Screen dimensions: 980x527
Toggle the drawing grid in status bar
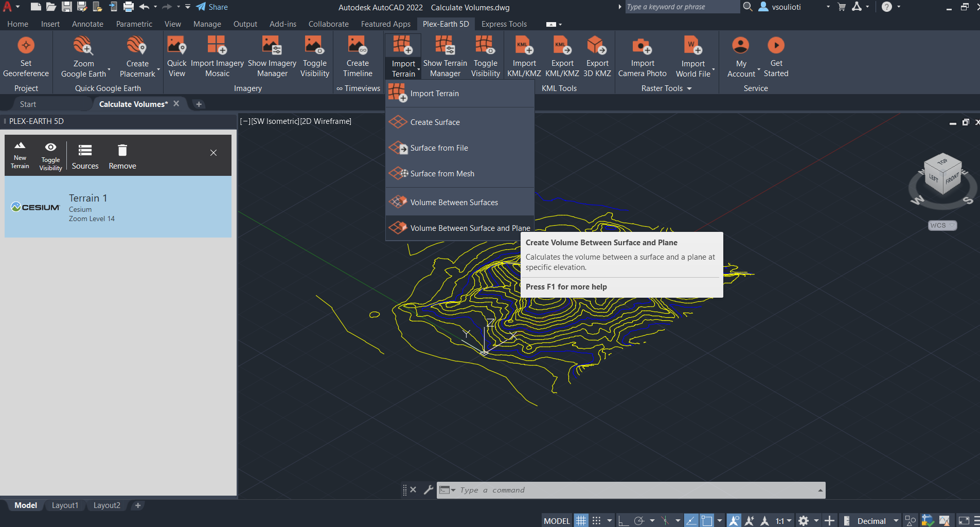(581, 521)
